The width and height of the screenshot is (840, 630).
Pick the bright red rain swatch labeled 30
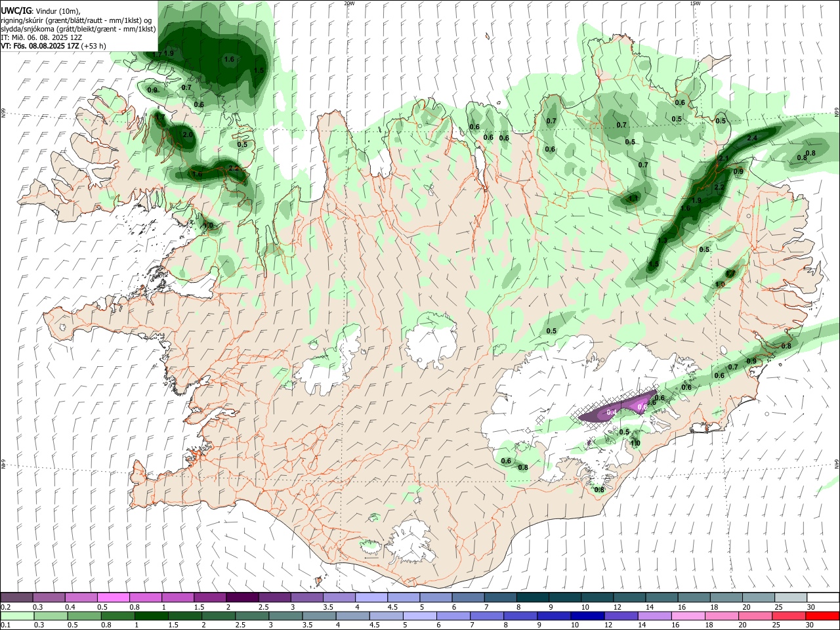822,616
